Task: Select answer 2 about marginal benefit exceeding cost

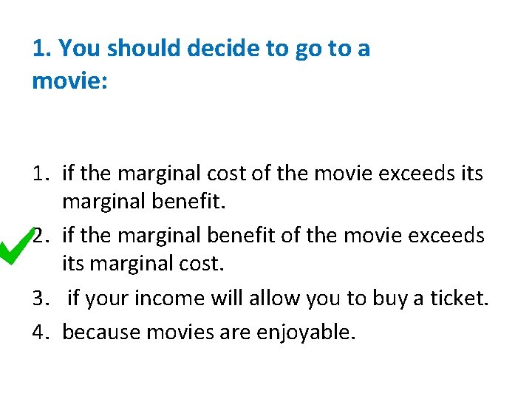Action: coord(273,248)
